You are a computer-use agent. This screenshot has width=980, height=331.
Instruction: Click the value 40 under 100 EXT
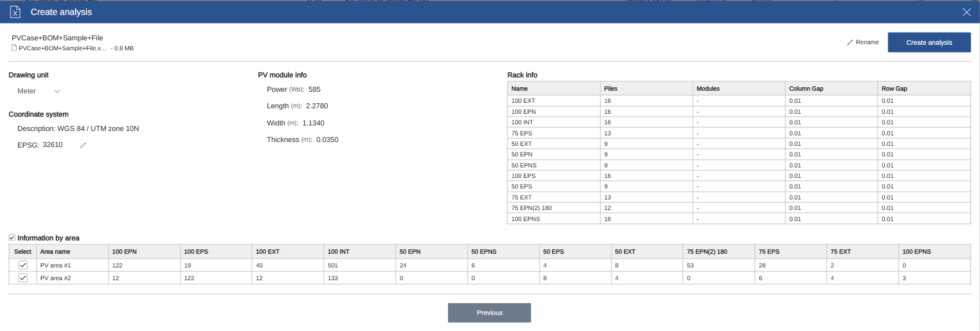pos(259,265)
